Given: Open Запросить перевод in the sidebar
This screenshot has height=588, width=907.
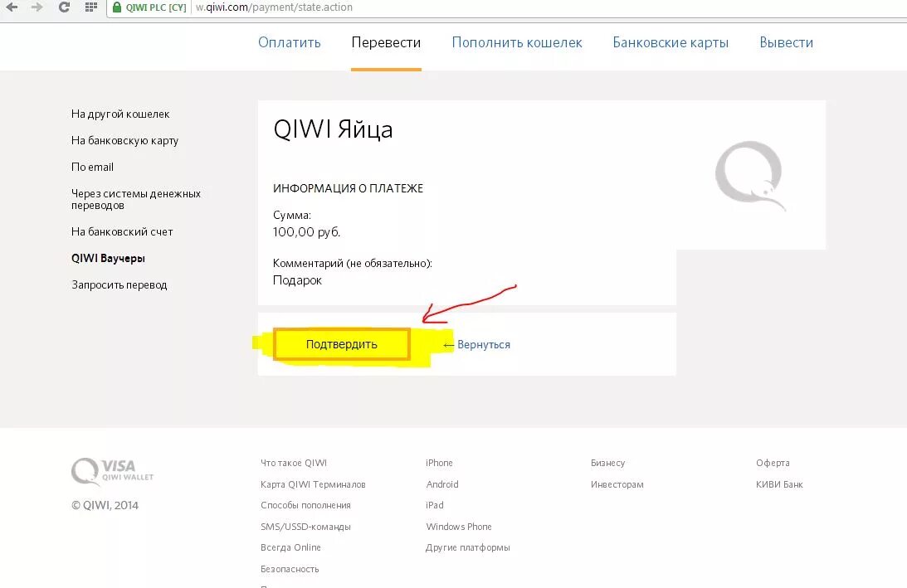Looking at the screenshot, I should [119, 285].
